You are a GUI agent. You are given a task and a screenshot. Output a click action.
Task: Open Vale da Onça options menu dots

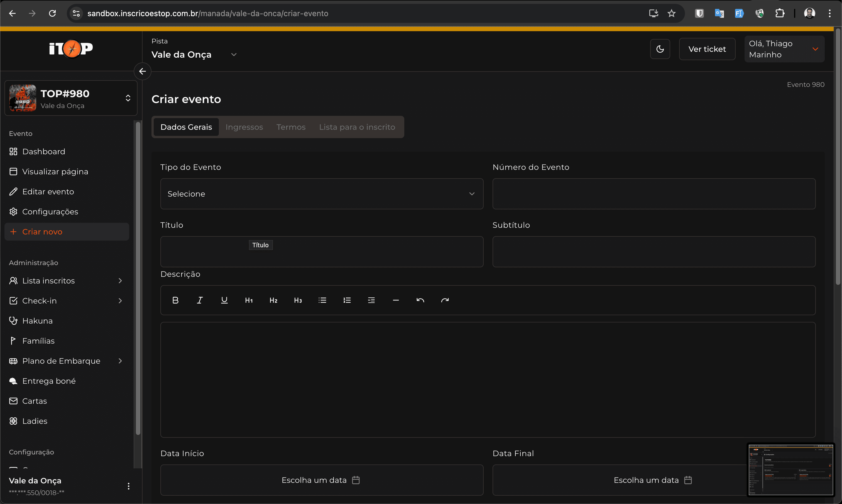coord(128,486)
